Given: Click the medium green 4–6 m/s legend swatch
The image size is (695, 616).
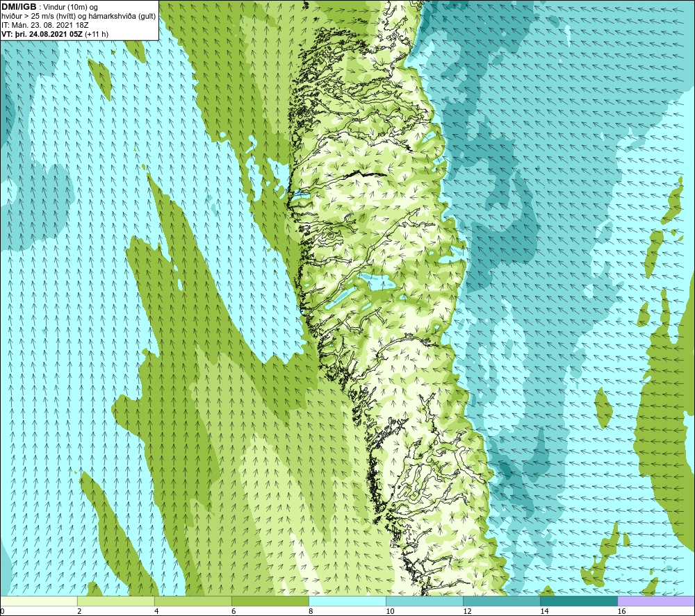Looking at the screenshot, I should tap(193, 601).
